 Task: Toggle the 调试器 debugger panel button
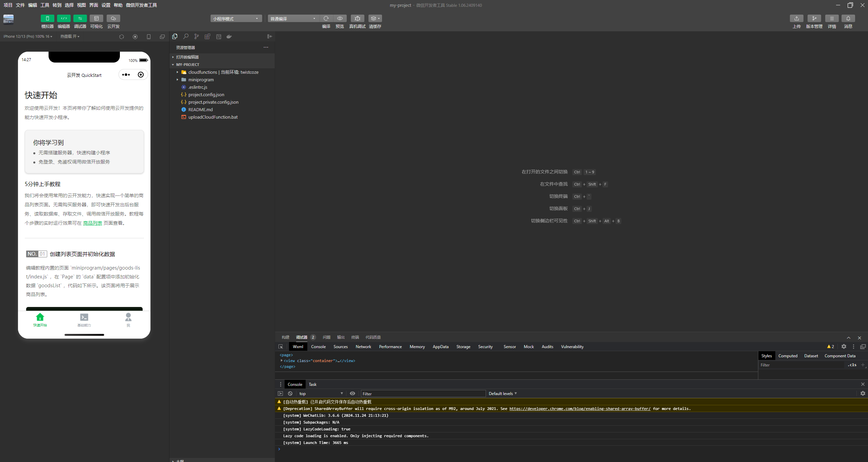point(80,18)
